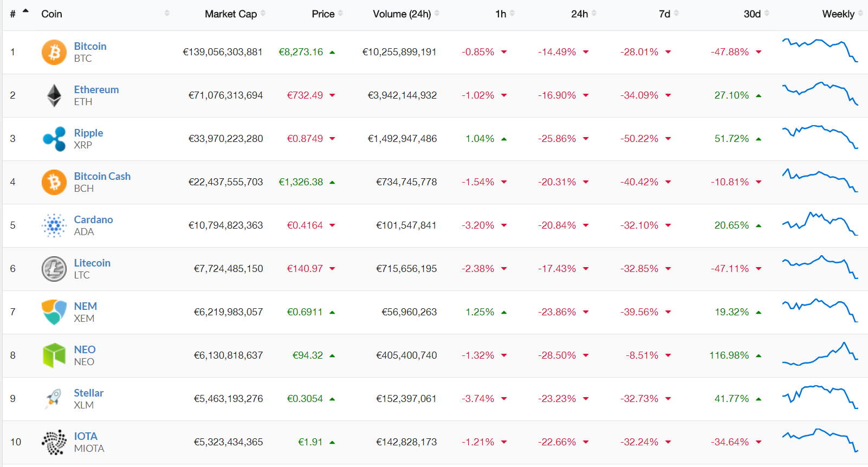Open the Ethereum coin page link
Viewport: 868px width, 467px height.
pyautogui.click(x=96, y=90)
